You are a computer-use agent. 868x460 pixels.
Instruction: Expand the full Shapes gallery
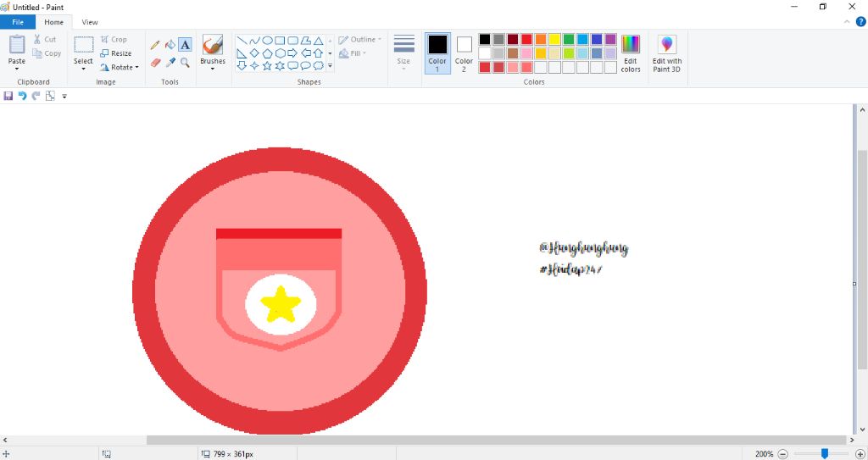tap(331, 66)
